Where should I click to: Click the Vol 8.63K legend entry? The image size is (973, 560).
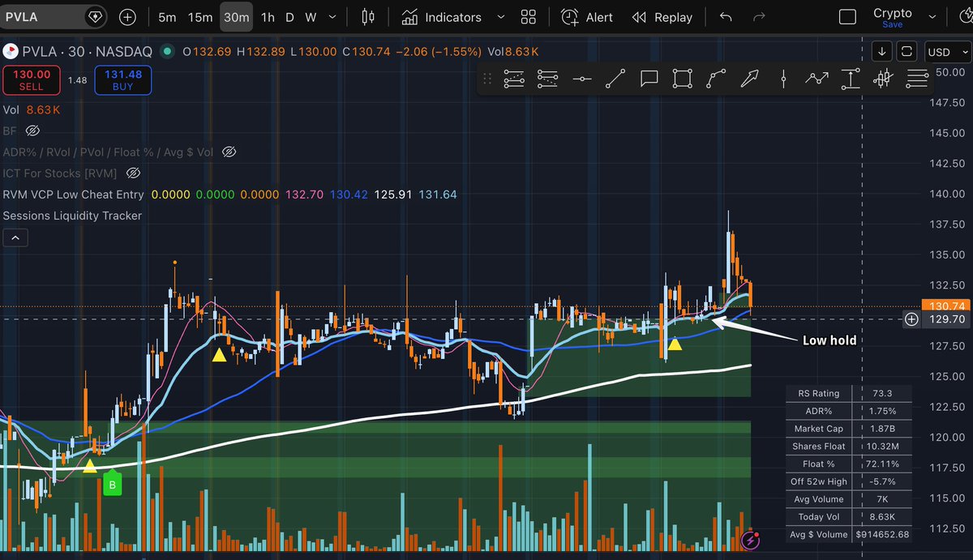[32, 109]
